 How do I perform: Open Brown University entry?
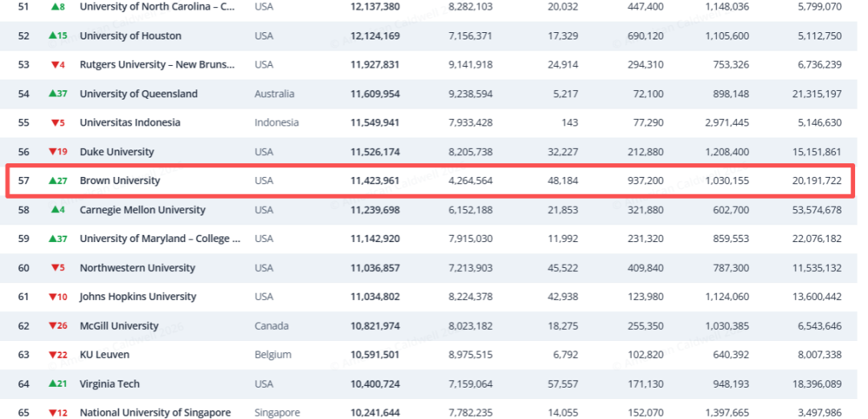coord(120,181)
